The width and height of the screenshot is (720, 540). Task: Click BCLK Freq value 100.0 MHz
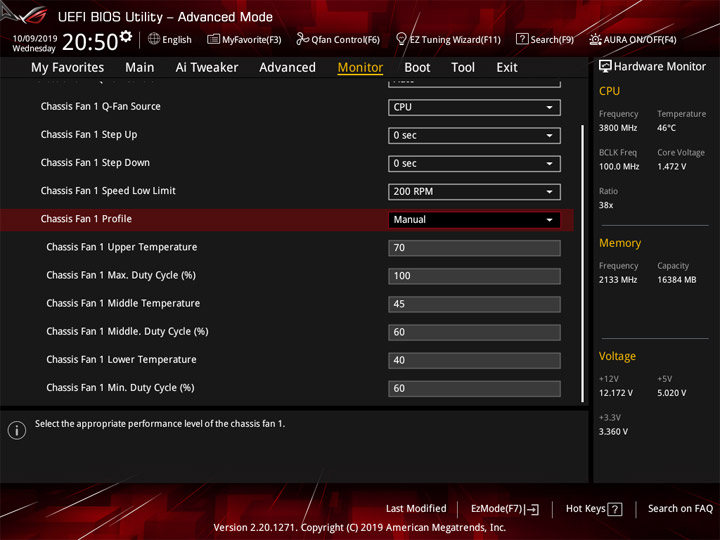click(x=619, y=167)
